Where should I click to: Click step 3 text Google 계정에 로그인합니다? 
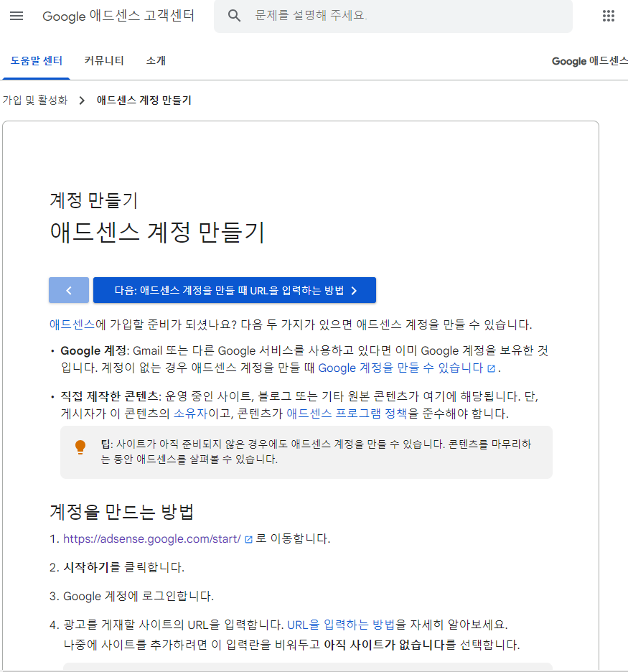139,596
